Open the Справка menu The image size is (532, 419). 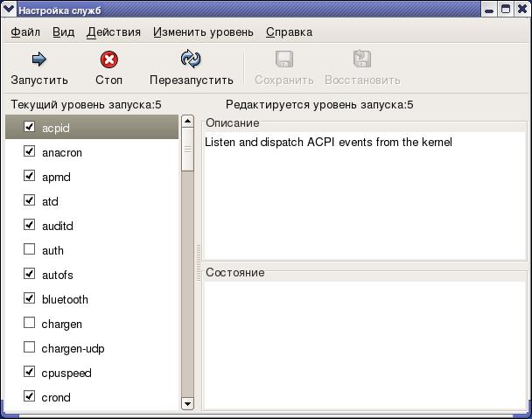tap(289, 32)
